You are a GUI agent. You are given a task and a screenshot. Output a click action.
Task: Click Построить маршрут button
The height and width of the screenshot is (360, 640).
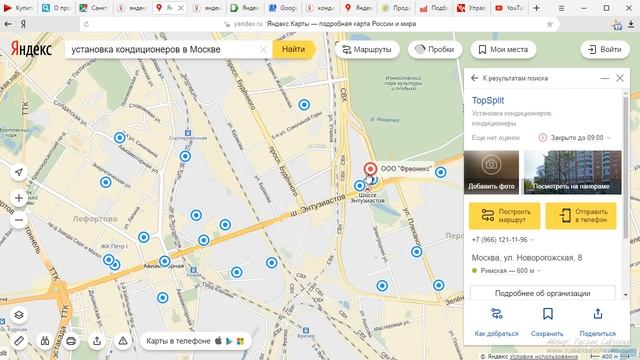point(504,216)
